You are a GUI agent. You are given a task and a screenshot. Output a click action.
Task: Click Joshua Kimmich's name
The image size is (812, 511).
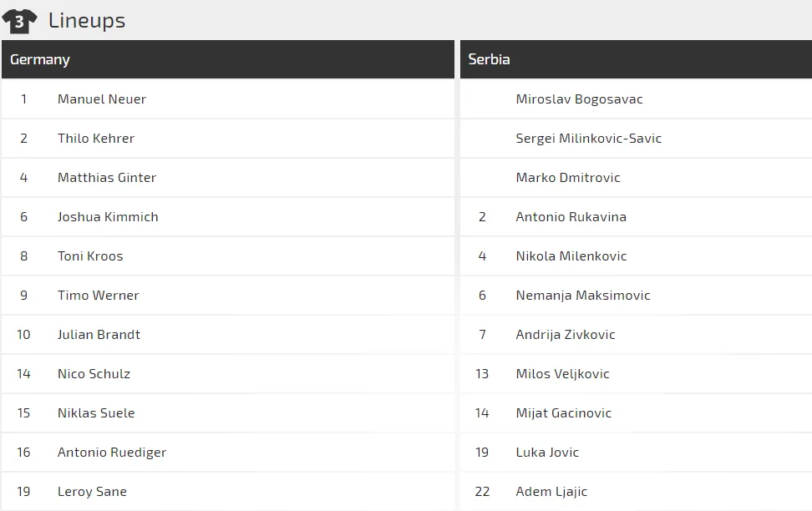point(108,216)
